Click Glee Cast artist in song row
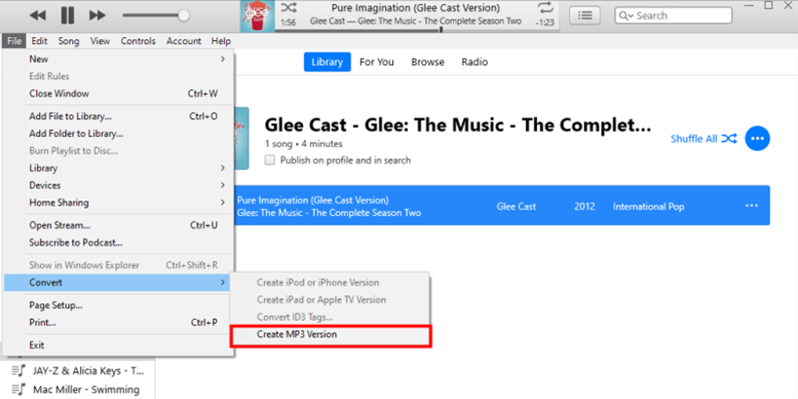The width and height of the screenshot is (798, 399). pos(516,207)
